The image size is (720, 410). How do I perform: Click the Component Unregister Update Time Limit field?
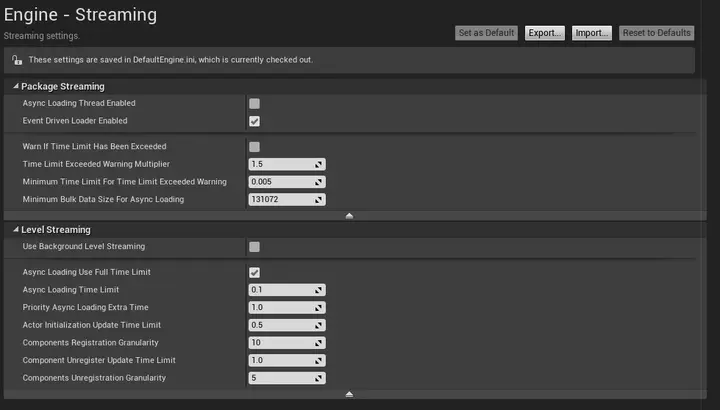pos(281,360)
